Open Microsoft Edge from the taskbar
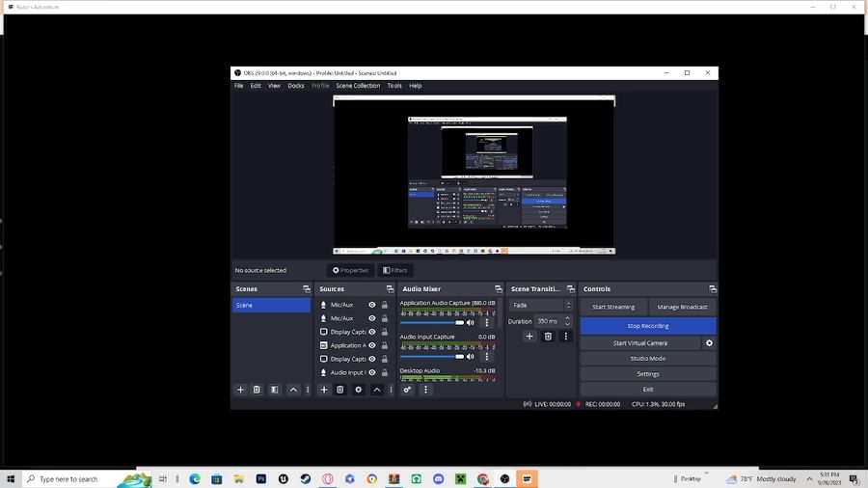The image size is (868, 488). [194, 479]
